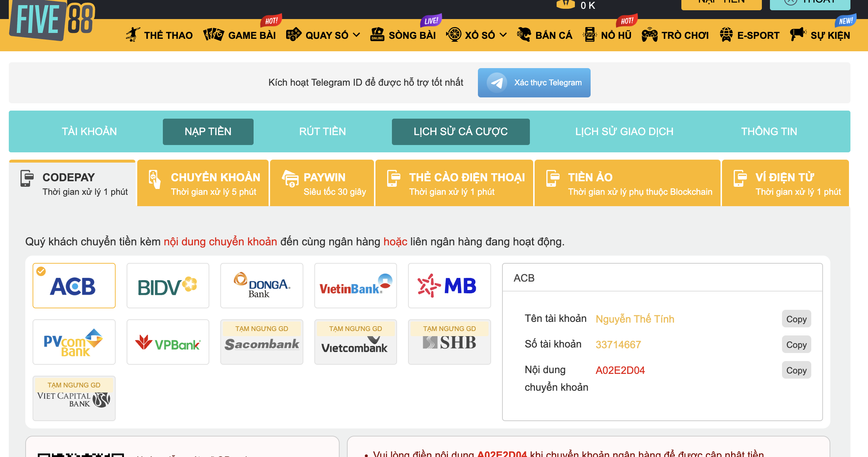Select BIDV as the transfer bank
Viewport: 868px width, 457px height.
(x=168, y=286)
